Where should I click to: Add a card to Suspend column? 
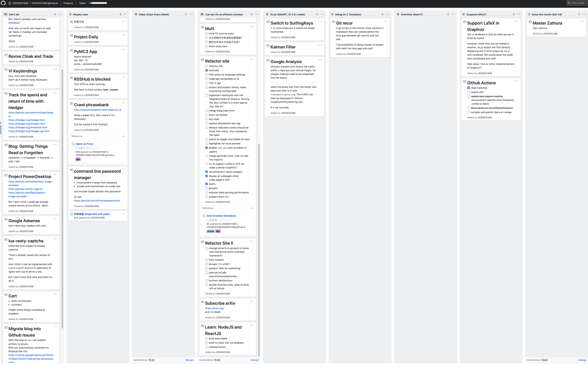click(x=513, y=14)
